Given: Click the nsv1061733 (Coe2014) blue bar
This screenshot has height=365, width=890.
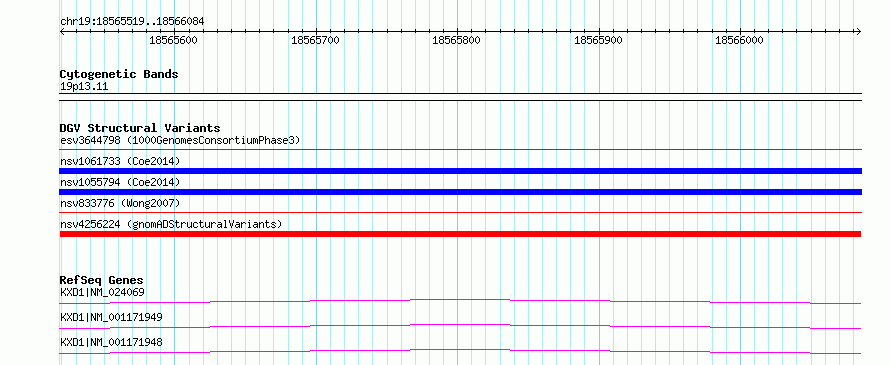Looking at the screenshot, I should pyautogui.click(x=461, y=171).
